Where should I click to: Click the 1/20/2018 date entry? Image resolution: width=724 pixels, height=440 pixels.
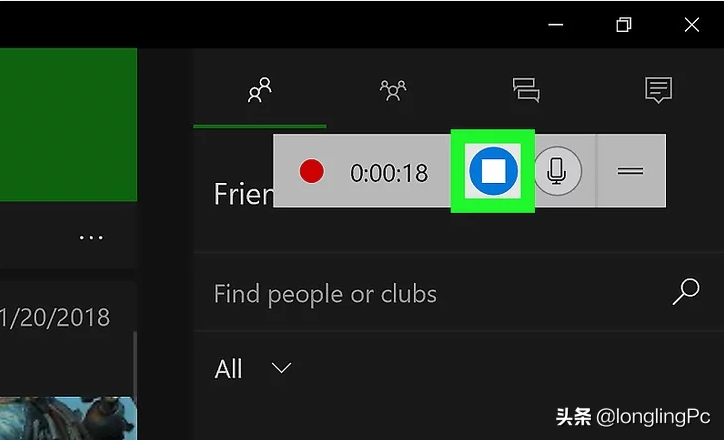(x=55, y=318)
